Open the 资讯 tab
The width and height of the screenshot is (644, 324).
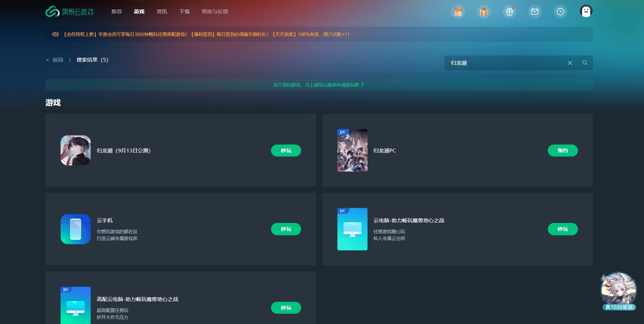[x=162, y=12]
